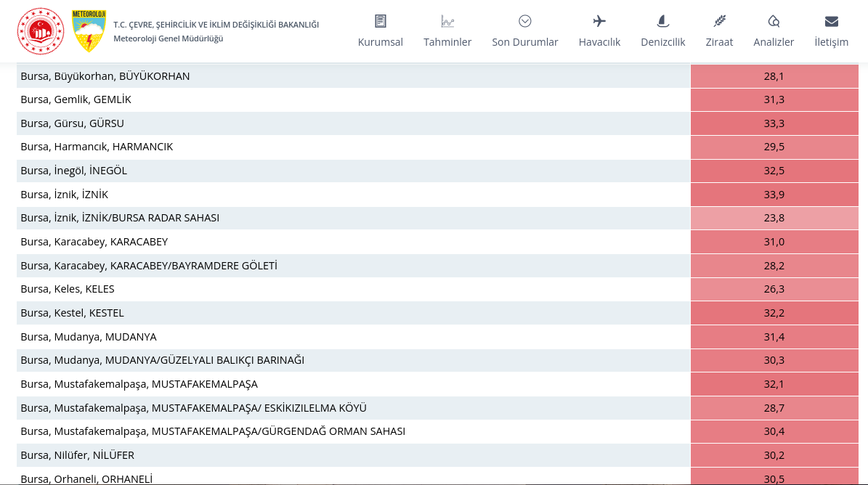This screenshot has width=868, height=485.
Task: Click the Meteoroloji shield logo
Action: click(89, 31)
